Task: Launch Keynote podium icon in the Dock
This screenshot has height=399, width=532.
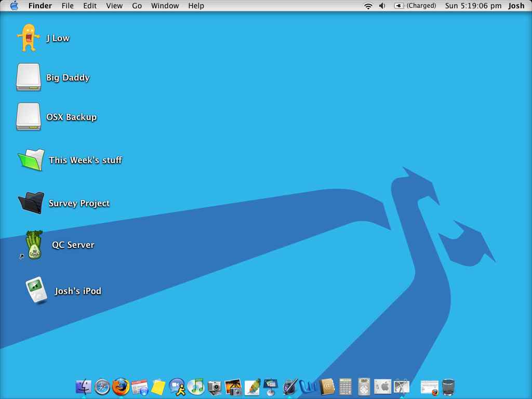Action: pos(270,387)
